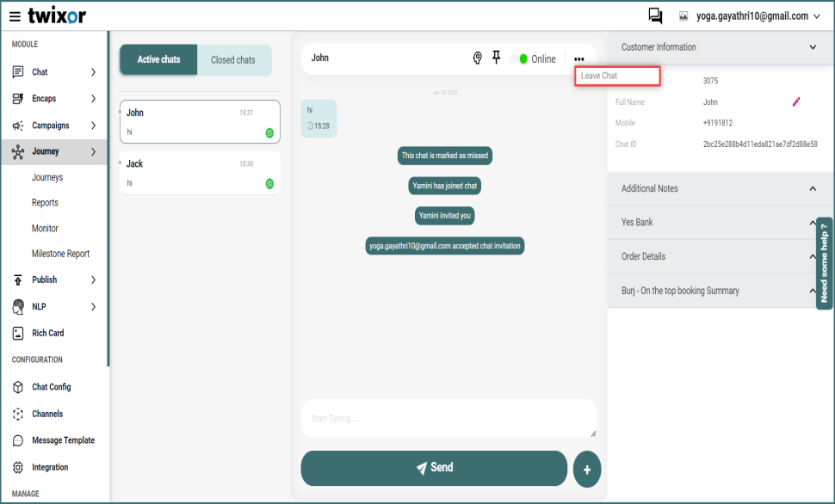
Task: Click the Start Typing message field
Action: tap(448, 418)
